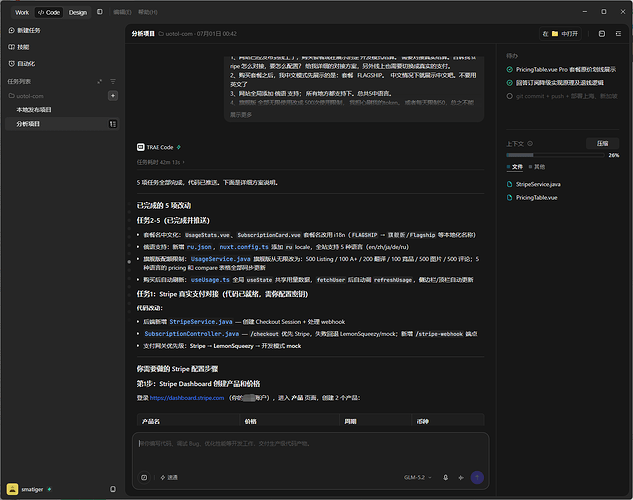Toggle the completed PricingTable.vue todo checkmark
The height and width of the screenshot is (500, 633).
coord(509,69)
